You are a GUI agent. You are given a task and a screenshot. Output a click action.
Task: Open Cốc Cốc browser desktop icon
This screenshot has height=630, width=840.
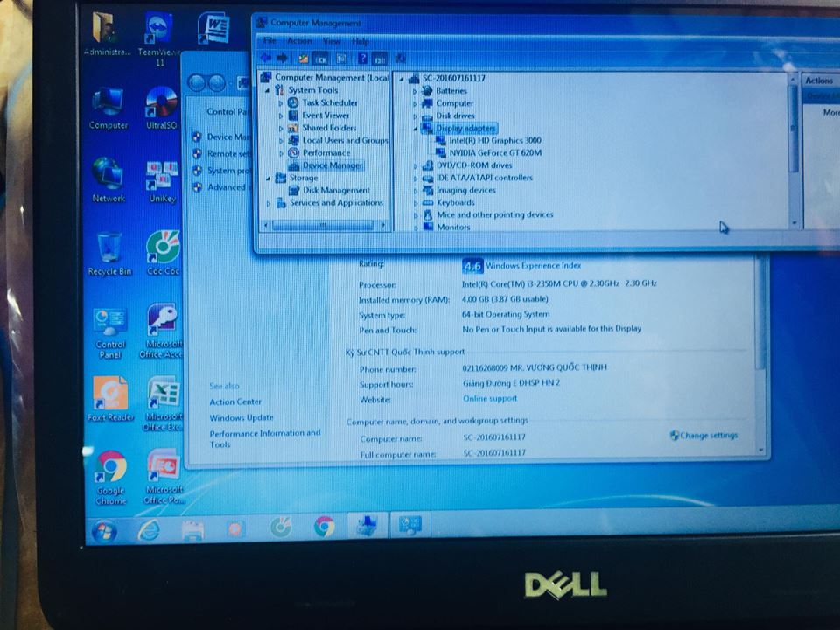(x=163, y=253)
